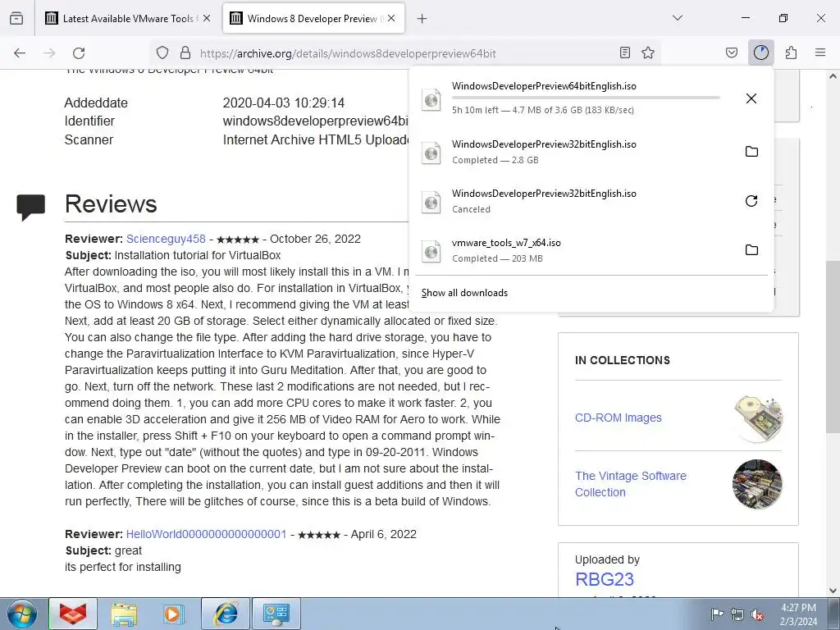840x630 pixels.
Task: Show site security padlock info
Action: [x=185, y=52]
